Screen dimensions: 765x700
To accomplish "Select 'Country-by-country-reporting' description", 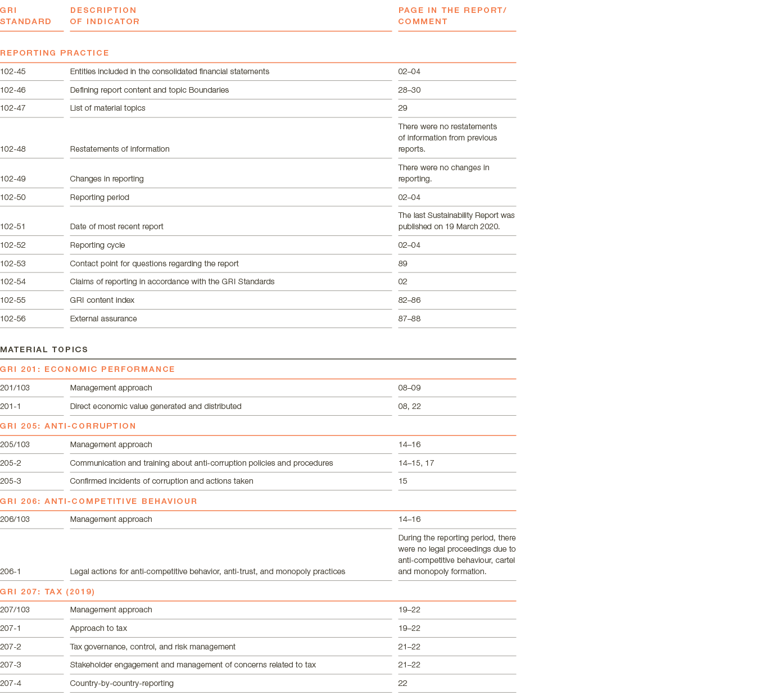I will pos(122,683).
